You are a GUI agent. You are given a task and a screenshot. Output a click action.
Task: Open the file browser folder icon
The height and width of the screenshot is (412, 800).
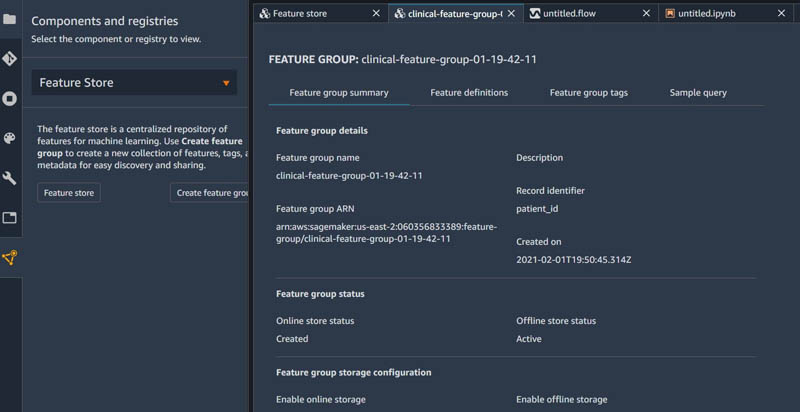(x=9, y=19)
